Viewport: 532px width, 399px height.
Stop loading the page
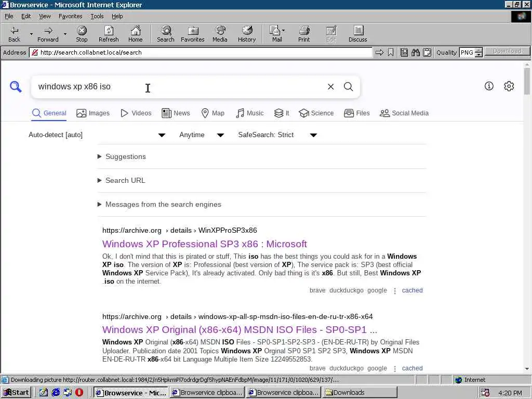click(82, 34)
